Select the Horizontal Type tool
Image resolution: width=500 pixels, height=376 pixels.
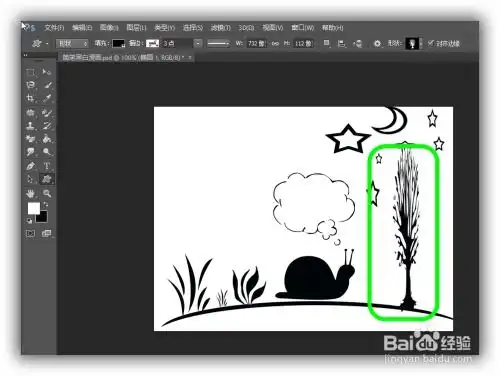click(47, 166)
